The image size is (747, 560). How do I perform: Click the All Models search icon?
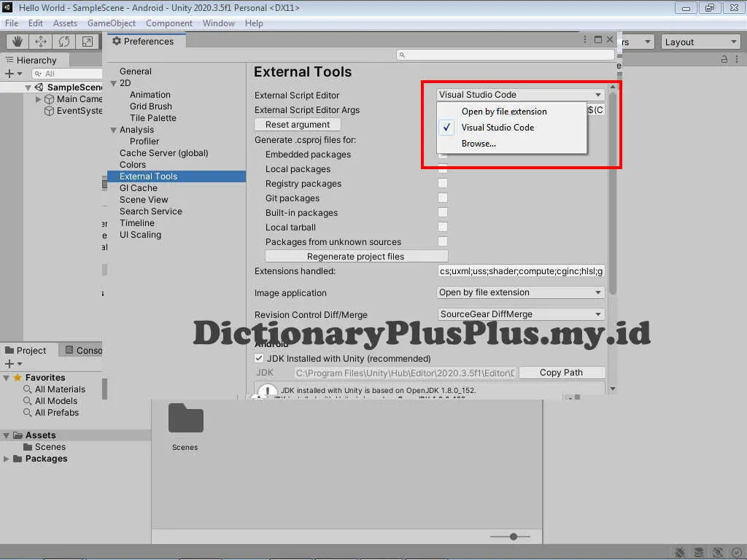click(x=28, y=401)
